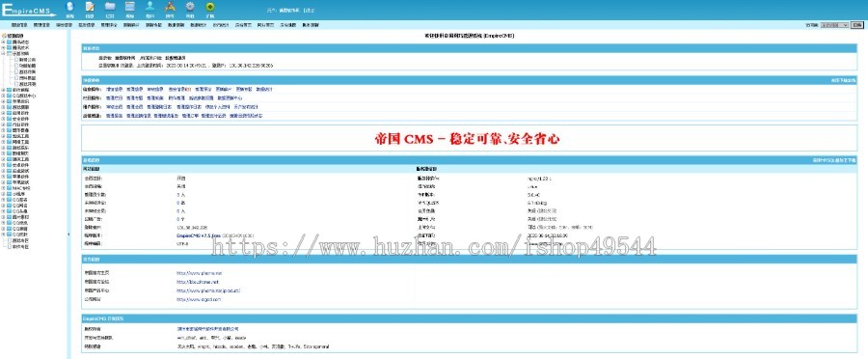Screen dimensions: 868x359
Task: Click 管理留言 link in 反馈管理 row
Action: pos(115,116)
